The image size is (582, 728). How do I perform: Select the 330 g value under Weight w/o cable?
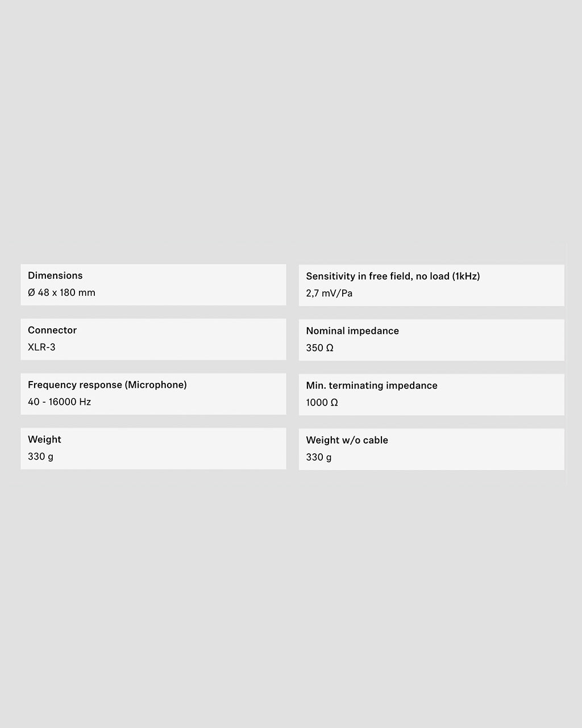point(319,457)
